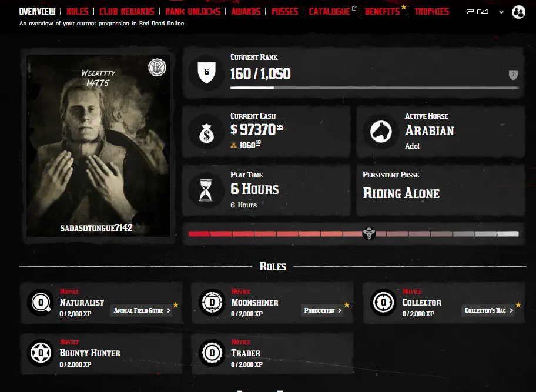The width and height of the screenshot is (536, 392).
Task: Select the Trader role icon
Action: pos(212,353)
